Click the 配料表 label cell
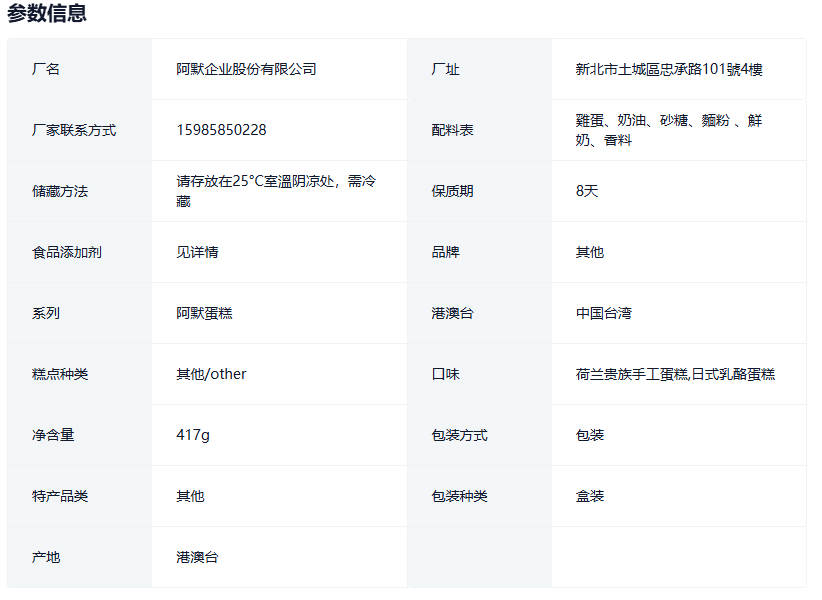Screen dimensions: 822x600 (x=452, y=130)
